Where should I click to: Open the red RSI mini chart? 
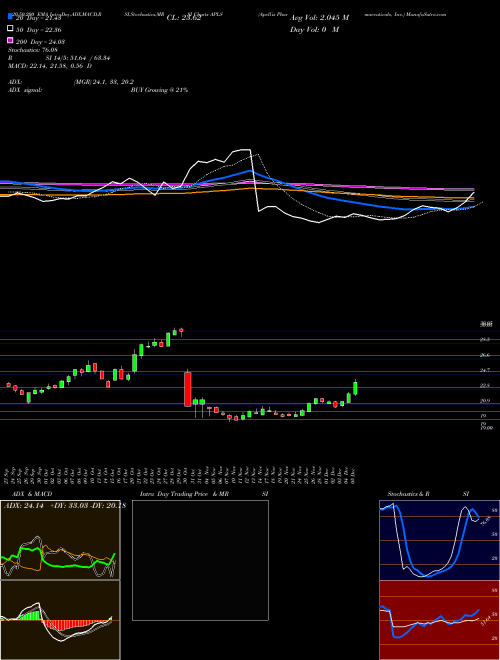coord(439,620)
